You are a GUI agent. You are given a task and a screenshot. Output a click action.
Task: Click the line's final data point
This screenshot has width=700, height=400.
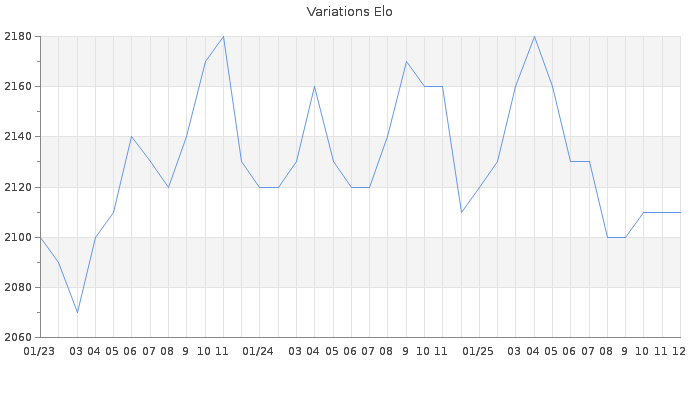(680, 212)
